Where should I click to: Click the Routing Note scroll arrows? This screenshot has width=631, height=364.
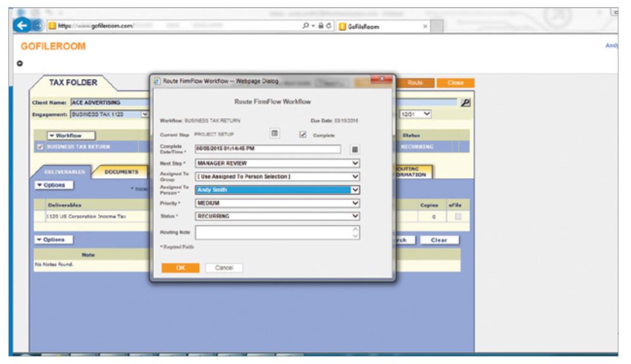(355, 233)
